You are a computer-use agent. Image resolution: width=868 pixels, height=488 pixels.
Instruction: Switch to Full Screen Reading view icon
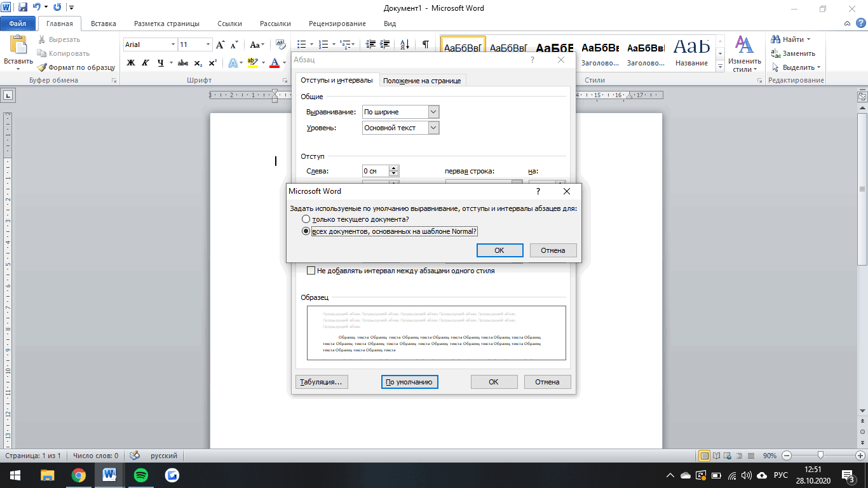pos(717,456)
